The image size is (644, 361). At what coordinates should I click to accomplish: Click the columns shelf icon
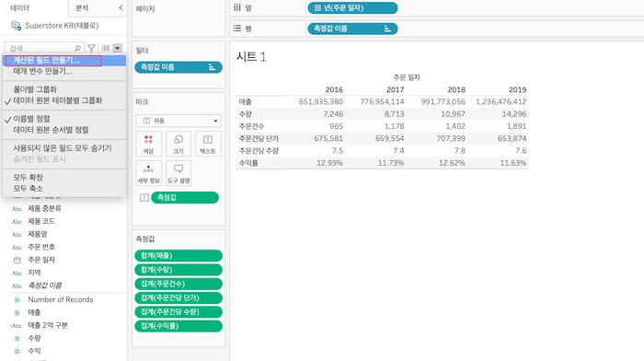237,7
